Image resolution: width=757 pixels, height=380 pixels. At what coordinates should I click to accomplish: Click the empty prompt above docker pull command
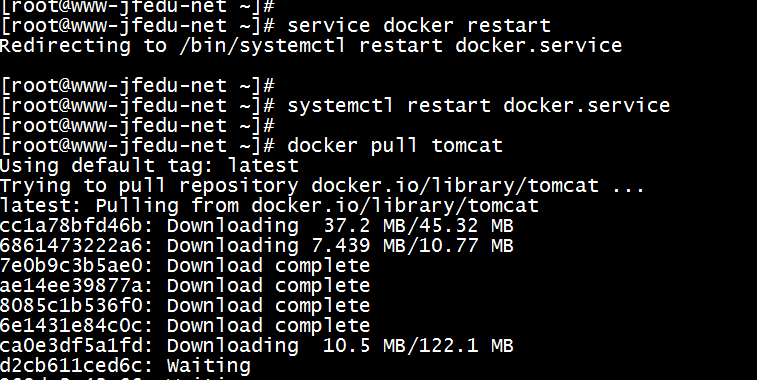138,126
